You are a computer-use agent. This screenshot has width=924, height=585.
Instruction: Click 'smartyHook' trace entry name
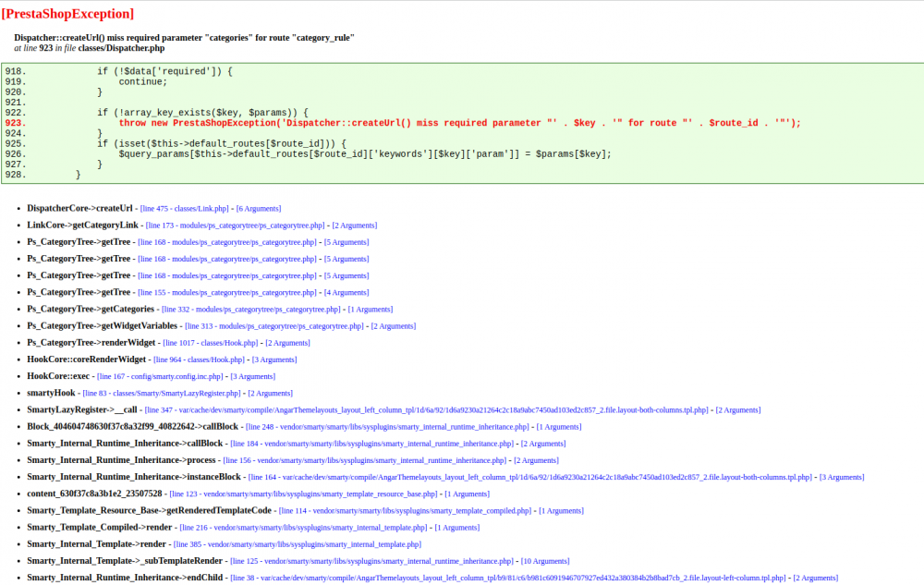click(51, 393)
